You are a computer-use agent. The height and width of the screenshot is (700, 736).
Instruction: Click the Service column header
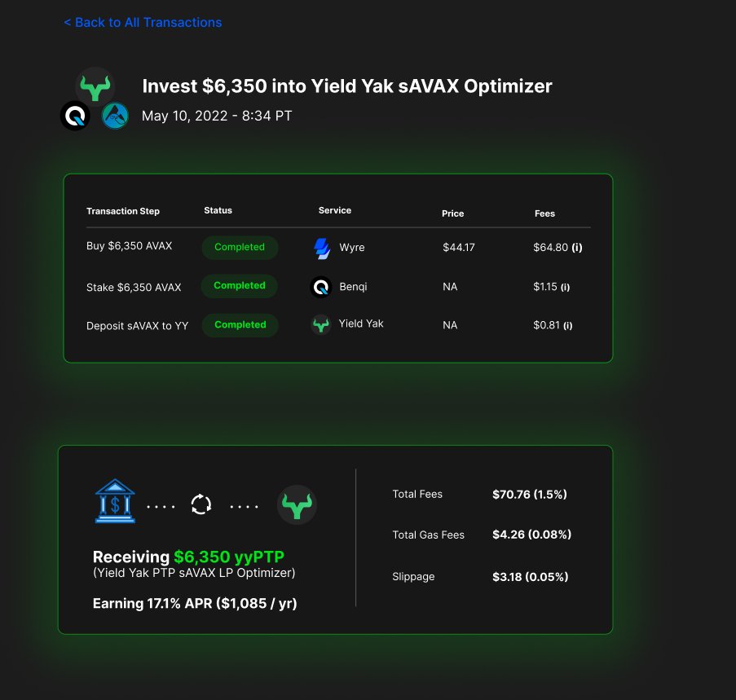[x=335, y=210]
